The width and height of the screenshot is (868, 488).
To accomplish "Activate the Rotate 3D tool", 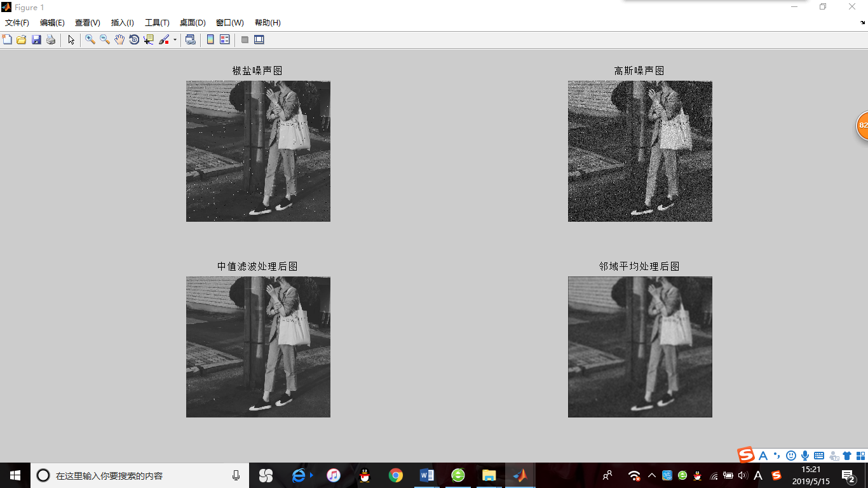I will coord(134,39).
